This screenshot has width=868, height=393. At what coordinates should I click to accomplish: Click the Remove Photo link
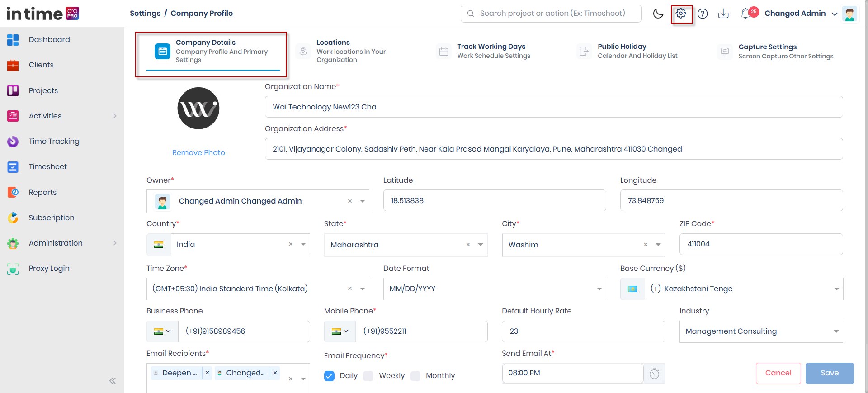click(x=198, y=153)
